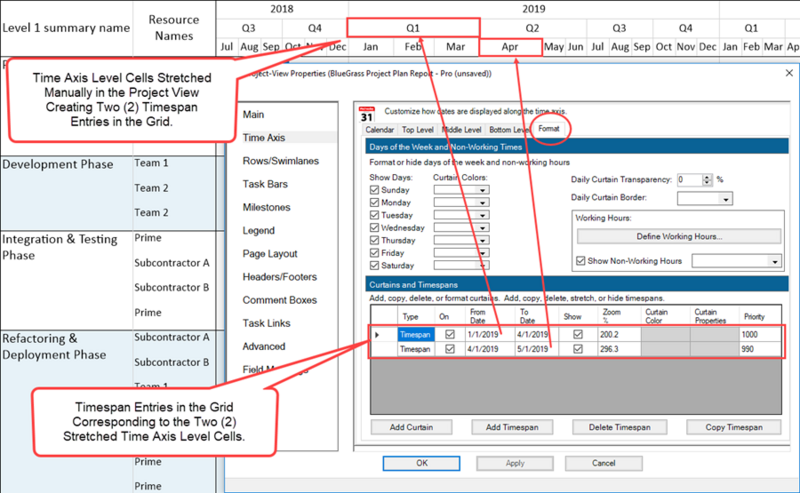Click Curtain Color cell of second timespan
This screenshot has width=800, height=493.
pos(665,349)
